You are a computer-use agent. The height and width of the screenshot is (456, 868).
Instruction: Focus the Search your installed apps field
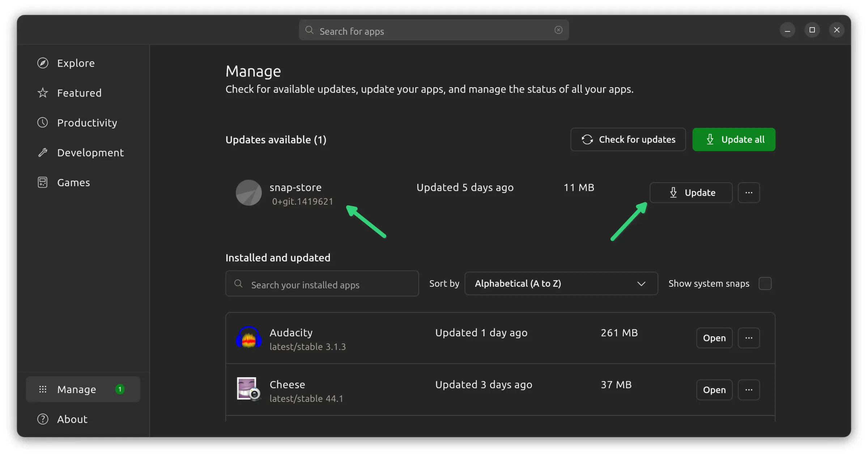coord(322,285)
